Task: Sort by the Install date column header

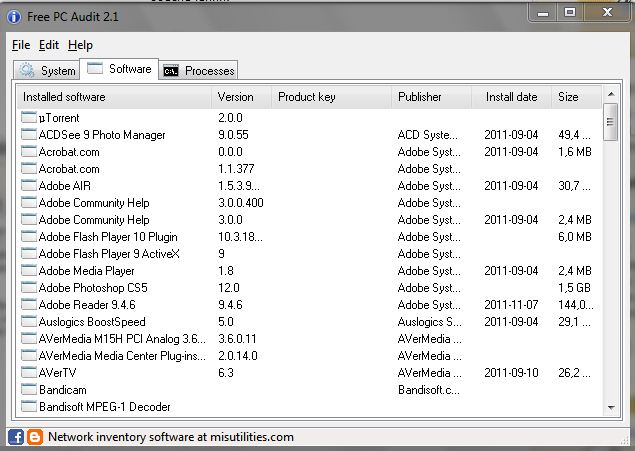Action: click(x=511, y=97)
